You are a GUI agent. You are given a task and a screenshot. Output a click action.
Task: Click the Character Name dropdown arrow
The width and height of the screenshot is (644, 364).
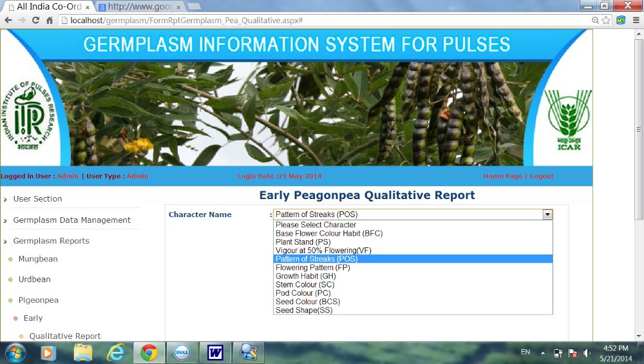pos(547,215)
